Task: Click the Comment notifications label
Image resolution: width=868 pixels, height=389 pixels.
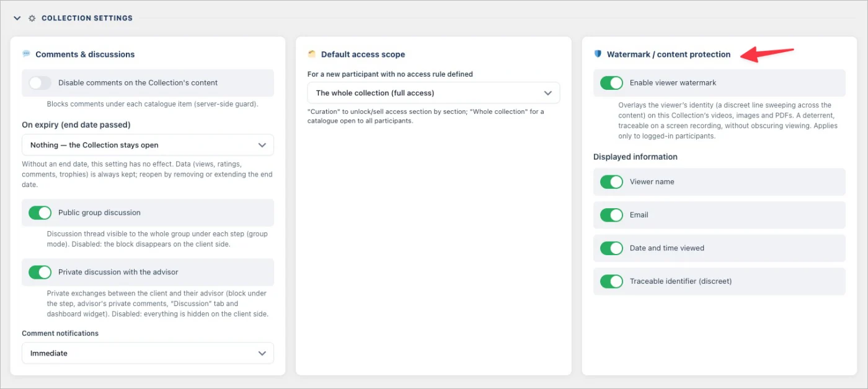Action: click(60, 333)
